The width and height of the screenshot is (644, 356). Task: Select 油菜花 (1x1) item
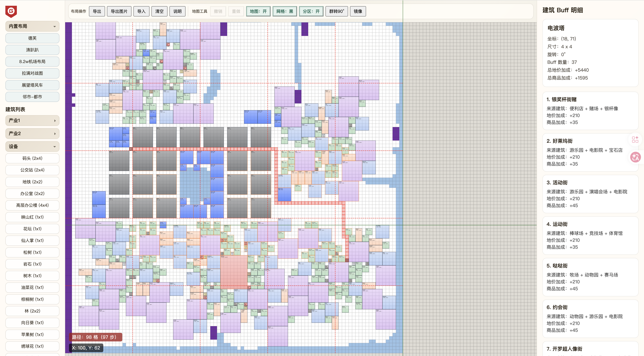tap(32, 287)
